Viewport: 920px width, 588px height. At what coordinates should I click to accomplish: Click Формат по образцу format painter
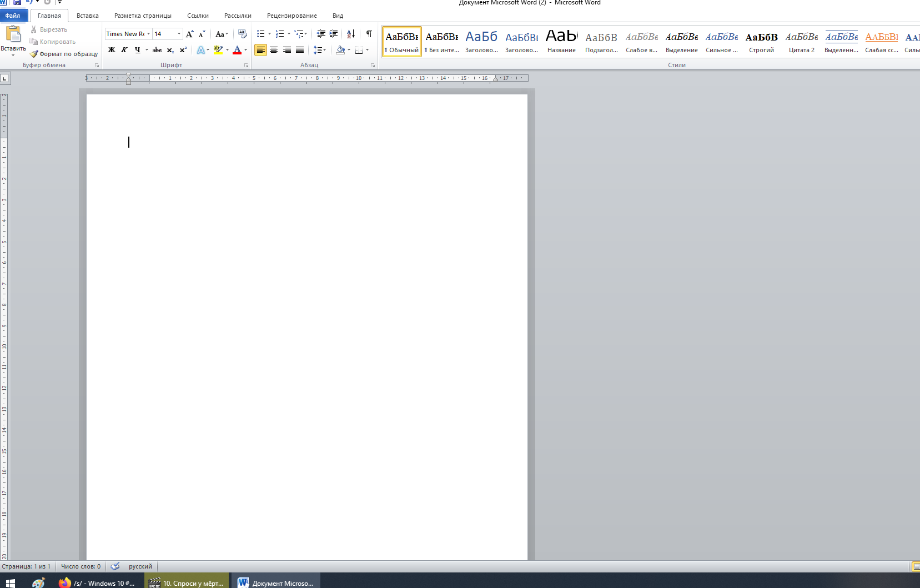click(64, 54)
